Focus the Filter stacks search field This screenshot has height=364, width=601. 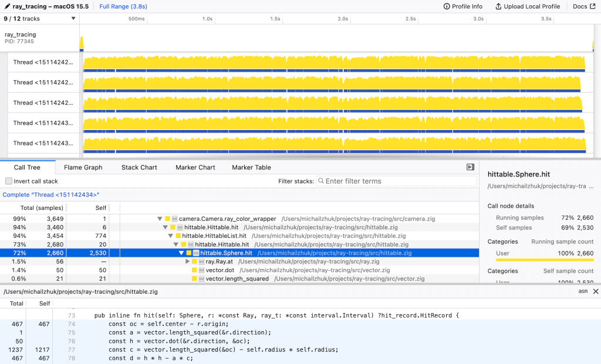(x=397, y=182)
